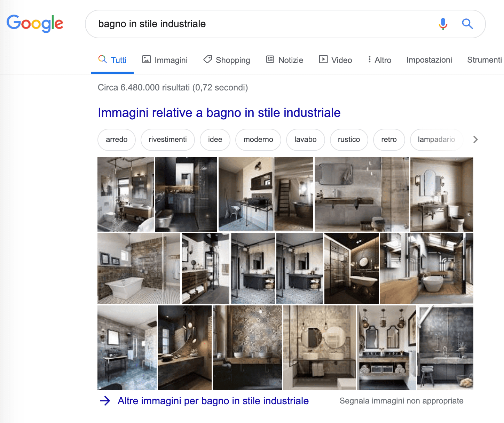Show more filter chips with right chevron
Screen dimensions: 504x423
pos(475,139)
